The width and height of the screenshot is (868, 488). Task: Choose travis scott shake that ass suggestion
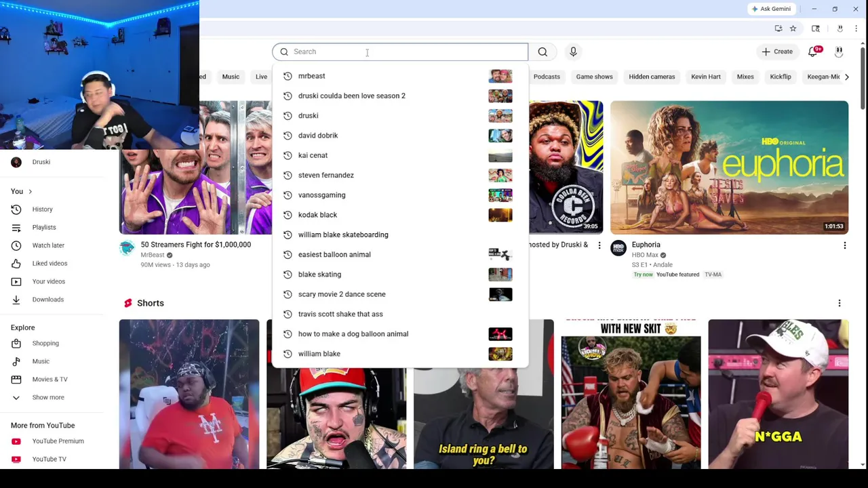(x=400, y=314)
